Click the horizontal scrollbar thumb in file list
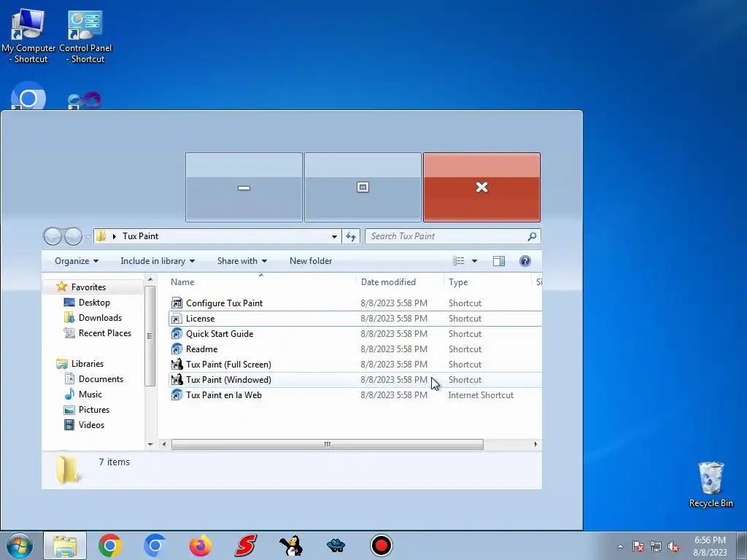Image resolution: width=747 pixels, height=560 pixels. coord(328,444)
